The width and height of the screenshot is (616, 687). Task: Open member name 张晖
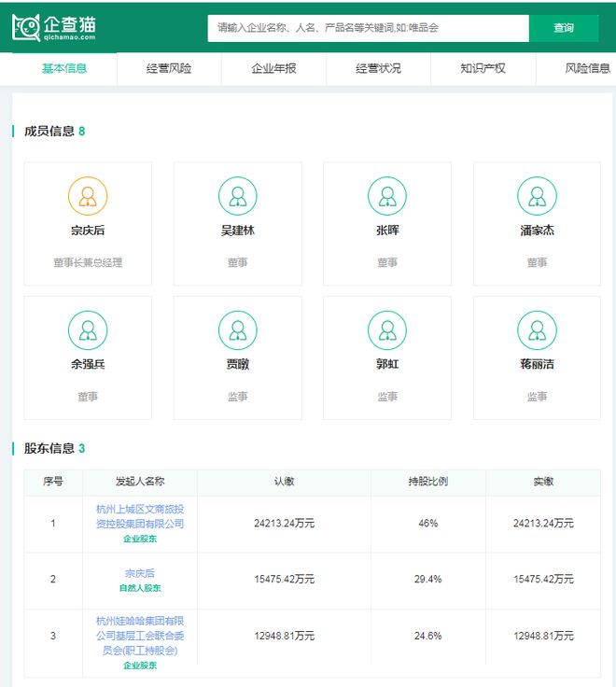click(387, 231)
